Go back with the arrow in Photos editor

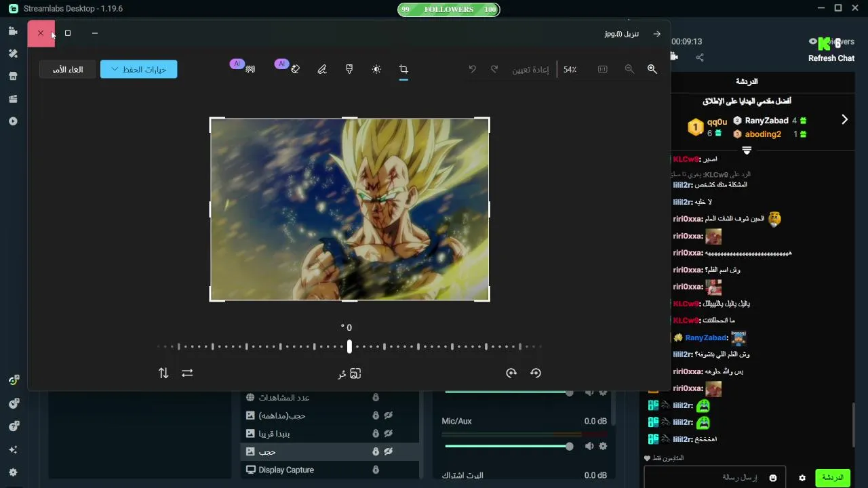pos(656,33)
